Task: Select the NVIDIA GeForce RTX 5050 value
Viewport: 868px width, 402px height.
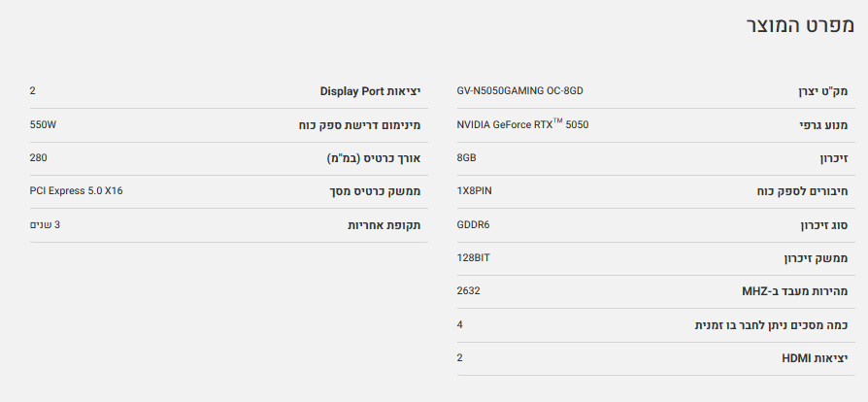Action: point(522,125)
